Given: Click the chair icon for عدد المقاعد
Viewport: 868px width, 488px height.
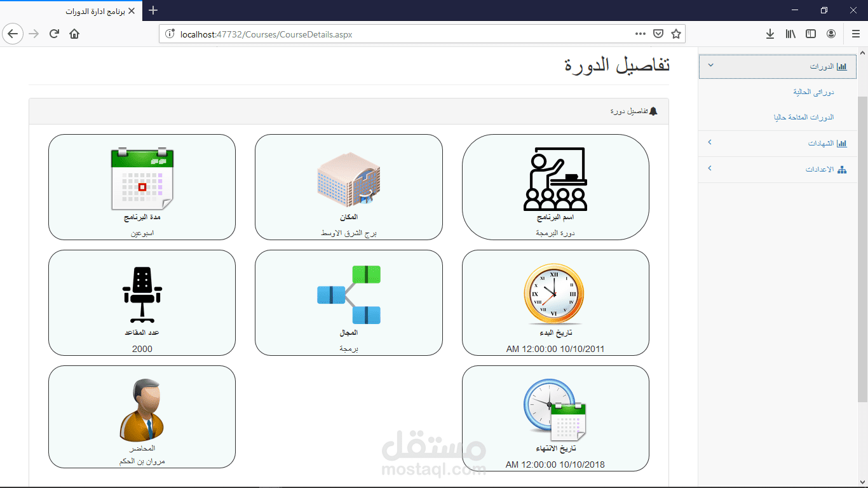Looking at the screenshot, I should pyautogui.click(x=142, y=292).
